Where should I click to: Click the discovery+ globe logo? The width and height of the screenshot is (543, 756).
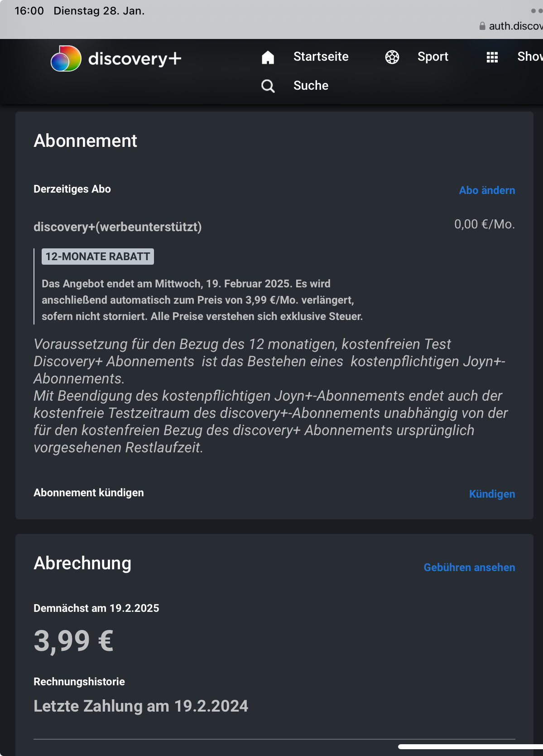[x=66, y=58]
